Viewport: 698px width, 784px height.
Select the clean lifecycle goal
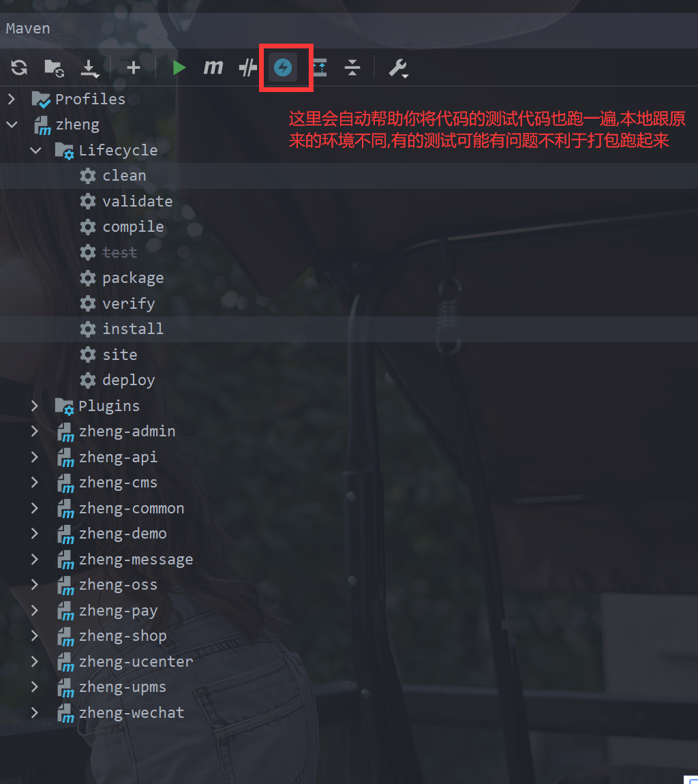click(x=124, y=176)
